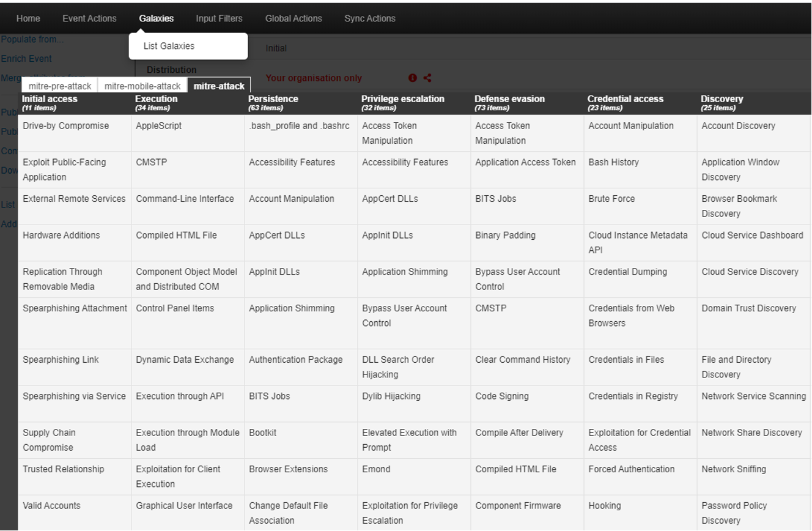The width and height of the screenshot is (812, 531).
Task: Select the Emond technique
Action: 414,477
